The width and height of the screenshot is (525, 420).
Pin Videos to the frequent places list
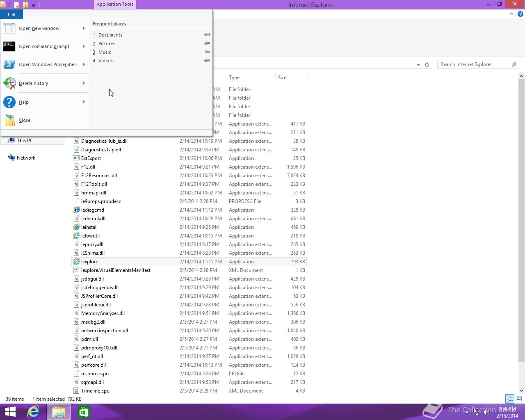point(207,61)
